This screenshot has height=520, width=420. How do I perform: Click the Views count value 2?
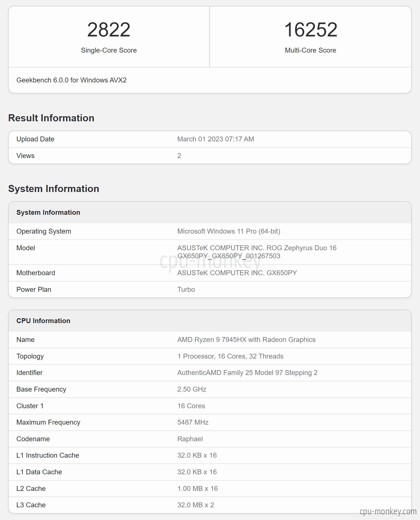(179, 156)
